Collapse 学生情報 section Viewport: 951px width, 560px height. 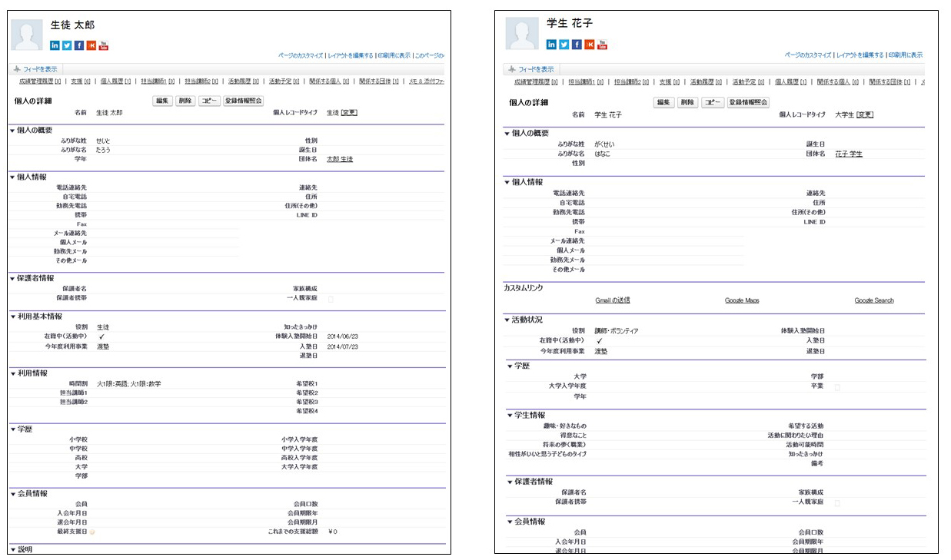509,416
